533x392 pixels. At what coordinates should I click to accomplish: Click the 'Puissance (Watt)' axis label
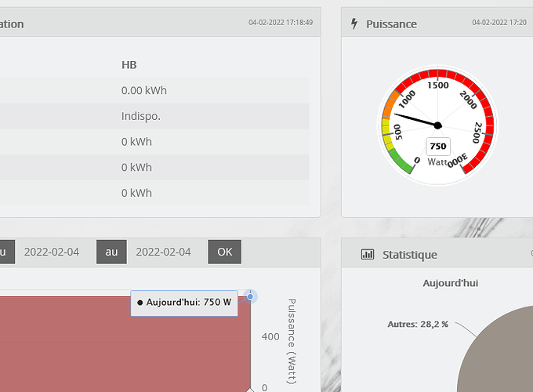click(292, 341)
